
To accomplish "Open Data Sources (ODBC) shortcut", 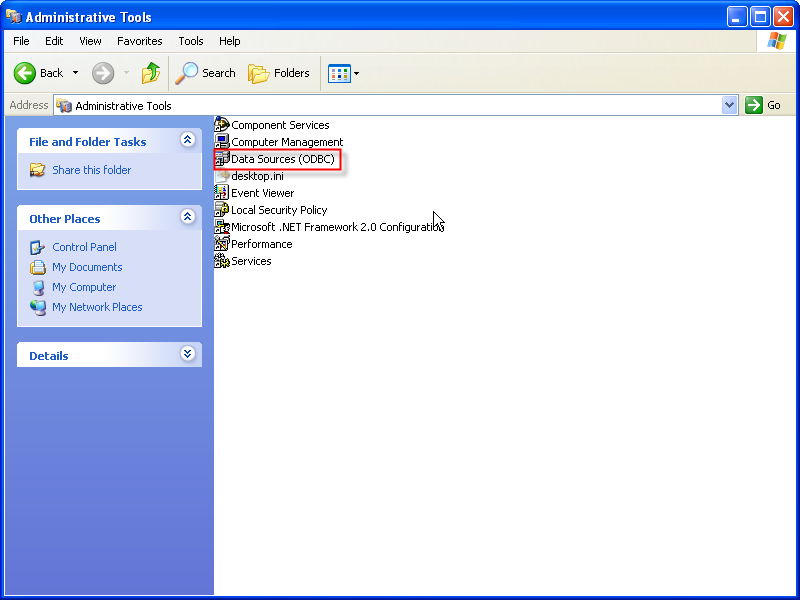I will (282, 159).
